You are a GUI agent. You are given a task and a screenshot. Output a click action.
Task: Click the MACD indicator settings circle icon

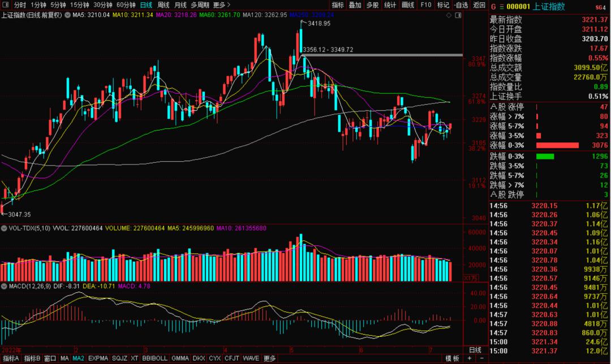pos(4,286)
